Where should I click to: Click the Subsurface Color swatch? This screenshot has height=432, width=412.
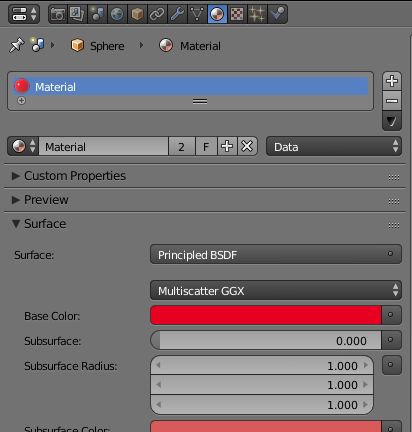266,427
